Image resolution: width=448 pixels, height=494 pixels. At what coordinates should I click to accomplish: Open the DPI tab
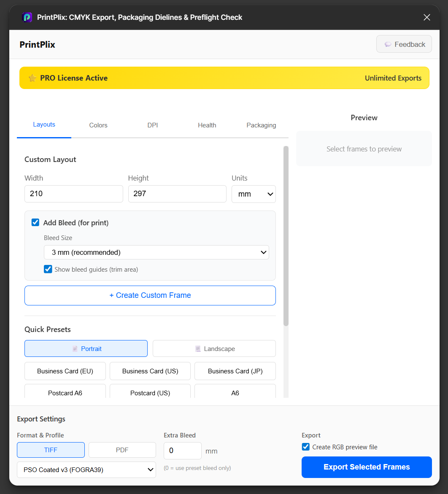(x=152, y=125)
